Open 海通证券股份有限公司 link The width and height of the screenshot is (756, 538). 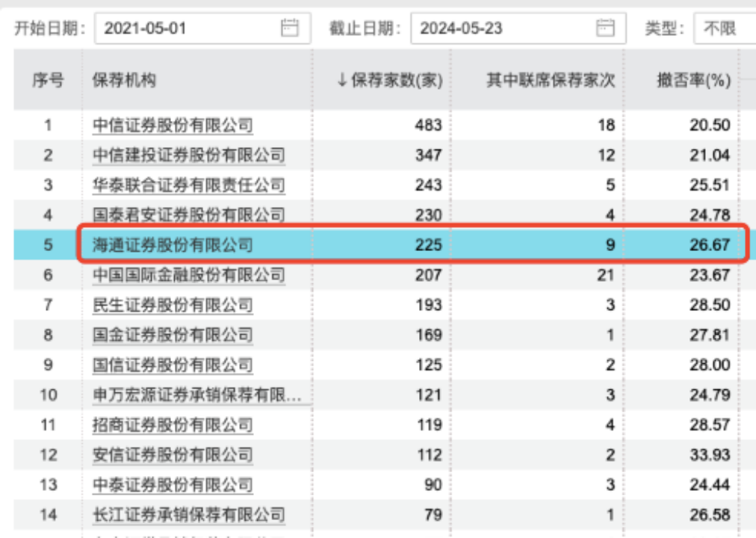tap(173, 245)
